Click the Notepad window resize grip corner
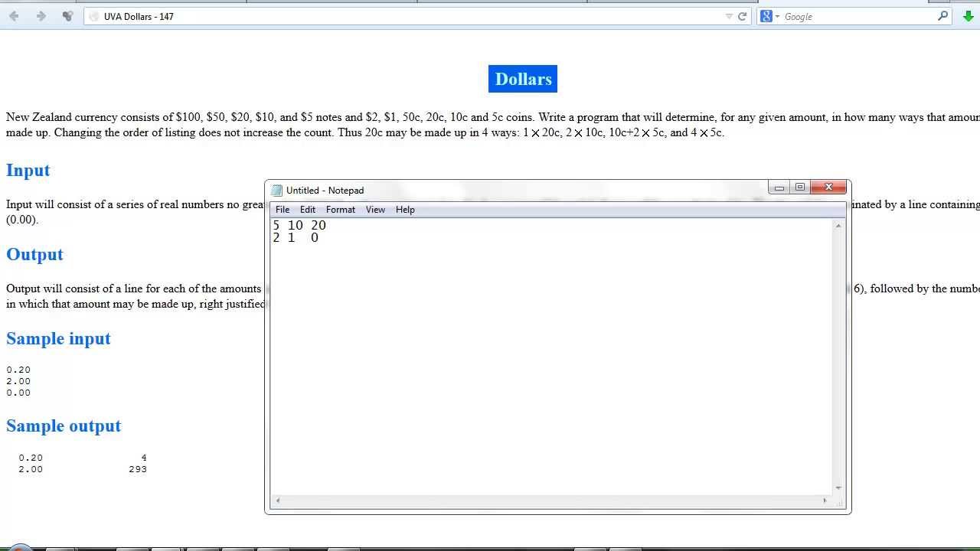The width and height of the screenshot is (980, 551). 840,502
